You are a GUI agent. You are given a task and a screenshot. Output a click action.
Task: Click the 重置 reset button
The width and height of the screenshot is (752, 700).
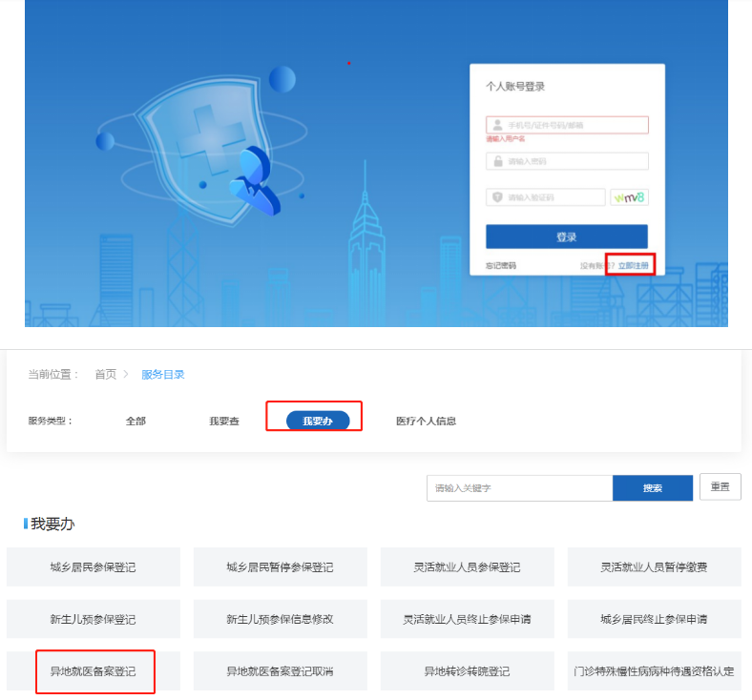point(720,486)
